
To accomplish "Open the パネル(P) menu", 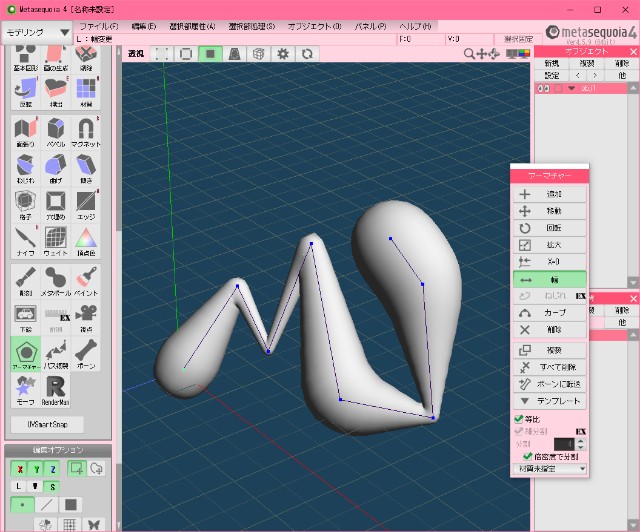I will (x=370, y=26).
